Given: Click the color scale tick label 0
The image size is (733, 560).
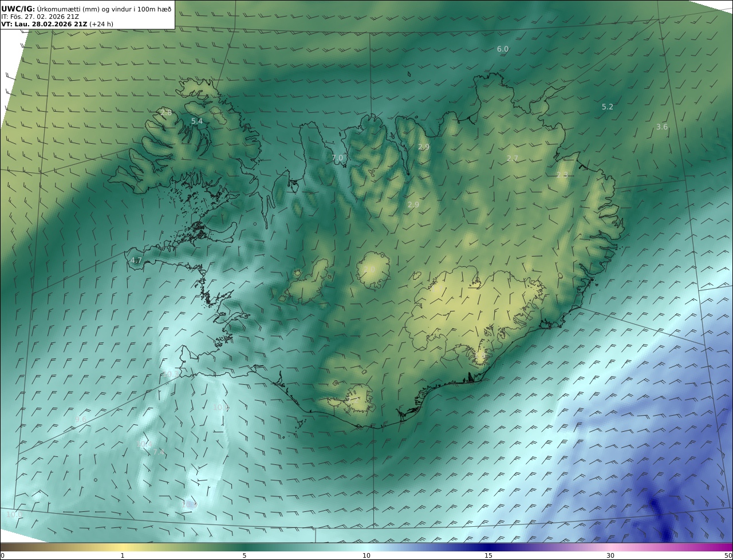Looking at the screenshot, I should point(2,555).
